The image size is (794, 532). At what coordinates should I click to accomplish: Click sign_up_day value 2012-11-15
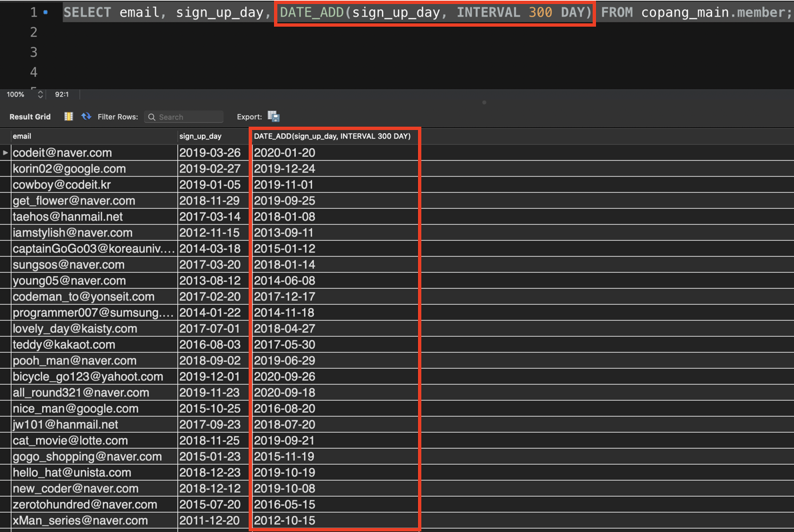pyautogui.click(x=209, y=233)
